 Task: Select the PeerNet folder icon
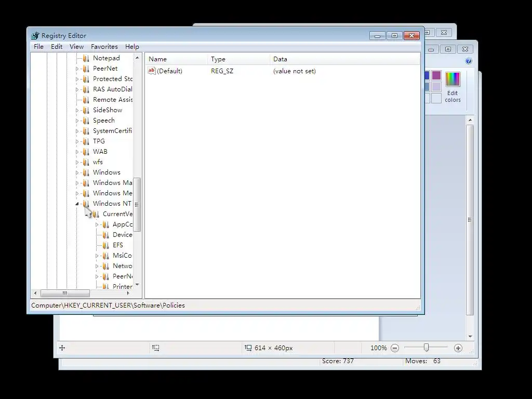(86, 69)
